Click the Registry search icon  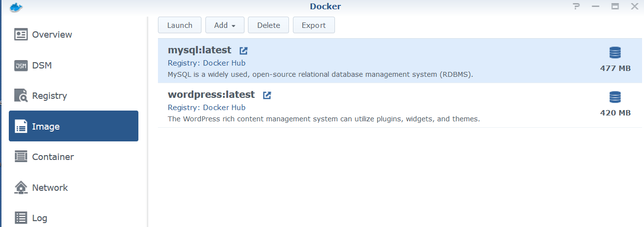[x=21, y=96]
